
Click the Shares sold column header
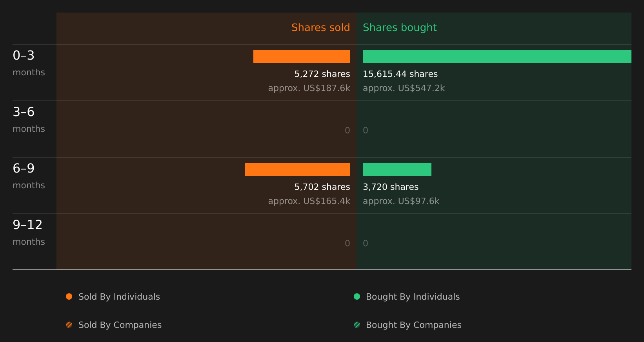[321, 28]
